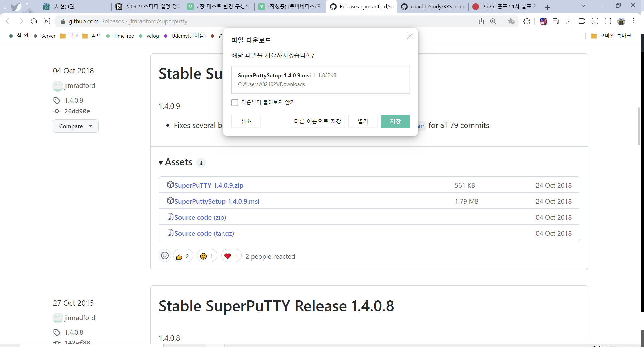Open the 할 일 bookmark

19,36
